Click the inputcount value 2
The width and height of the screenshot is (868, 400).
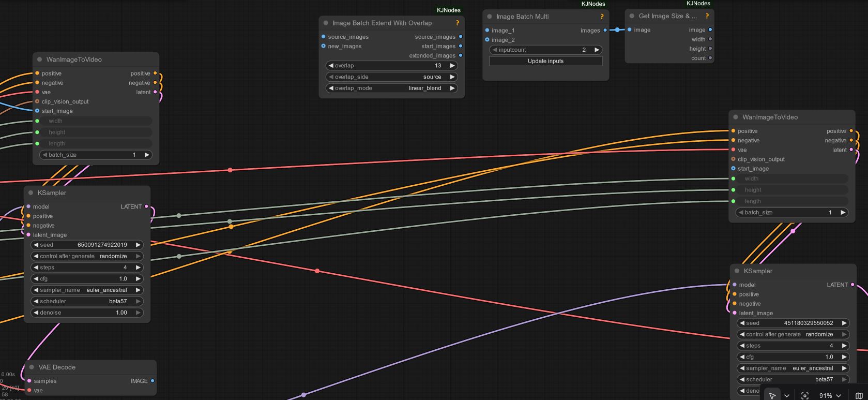584,50
